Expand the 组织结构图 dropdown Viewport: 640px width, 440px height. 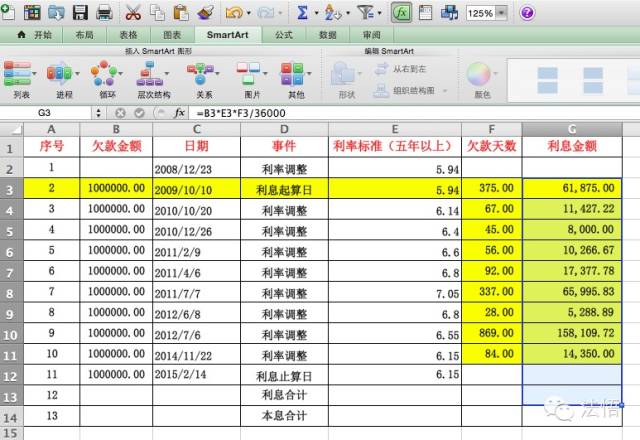445,91
